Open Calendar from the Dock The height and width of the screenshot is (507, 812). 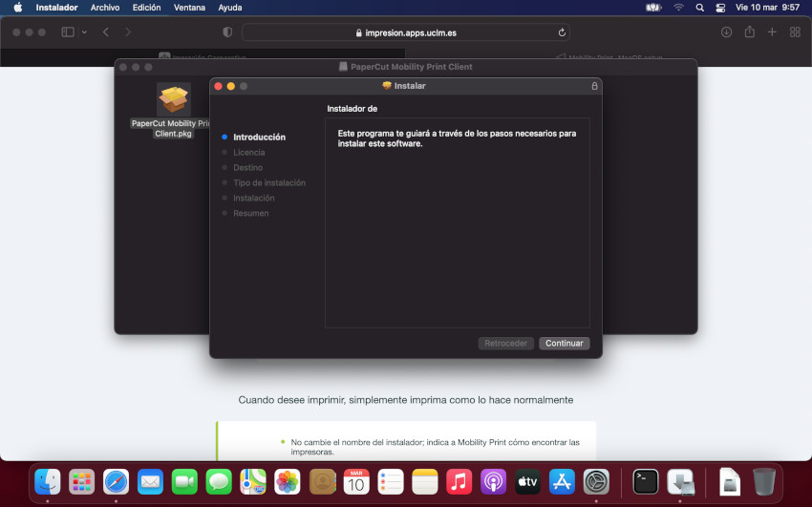(356, 481)
